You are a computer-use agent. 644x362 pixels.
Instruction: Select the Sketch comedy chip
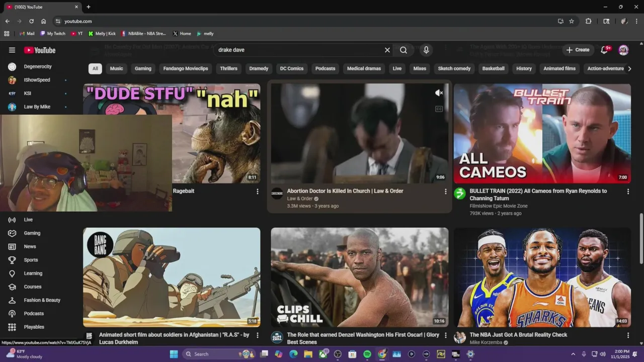[454, 68]
